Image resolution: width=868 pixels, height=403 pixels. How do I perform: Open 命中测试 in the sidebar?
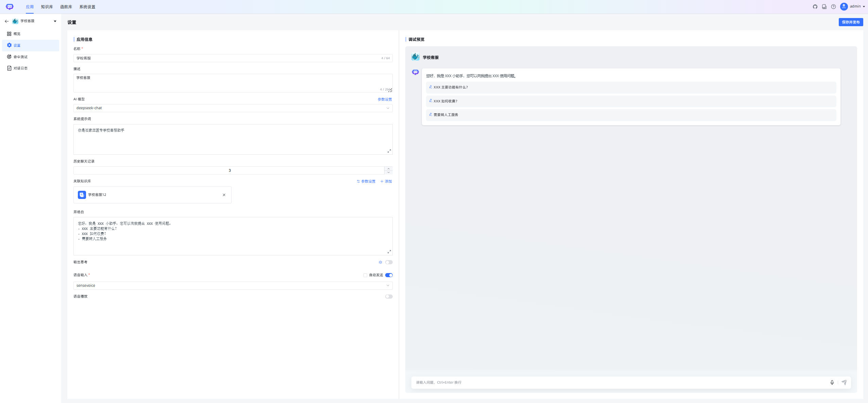point(20,57)
